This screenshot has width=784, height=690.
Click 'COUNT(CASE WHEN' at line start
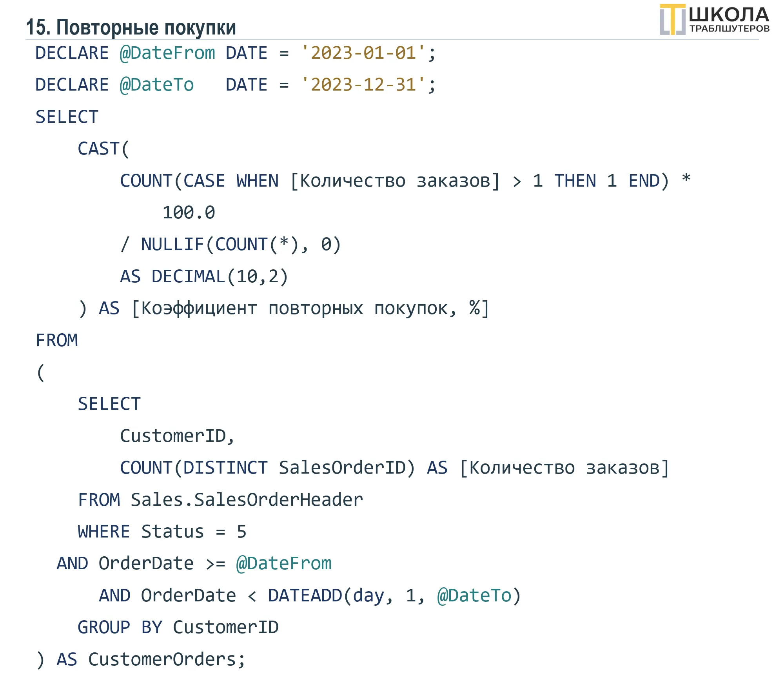pos(199,181)
